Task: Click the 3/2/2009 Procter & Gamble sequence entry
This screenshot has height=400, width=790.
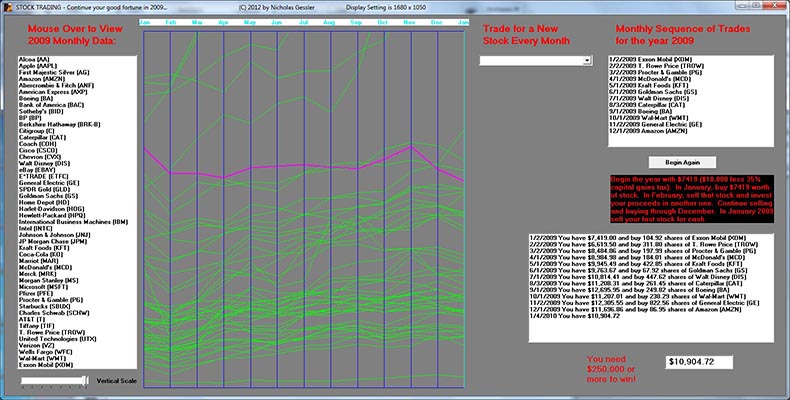Action: [656, 73]
